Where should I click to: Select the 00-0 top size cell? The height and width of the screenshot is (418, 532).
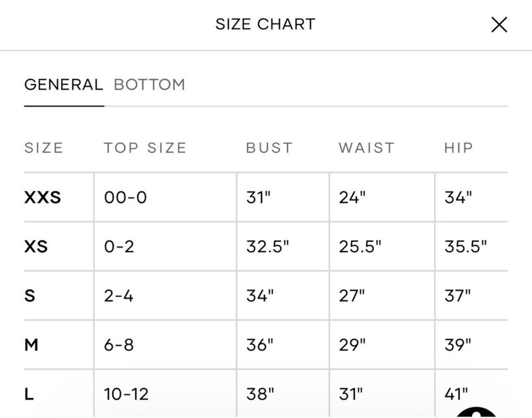166,197
